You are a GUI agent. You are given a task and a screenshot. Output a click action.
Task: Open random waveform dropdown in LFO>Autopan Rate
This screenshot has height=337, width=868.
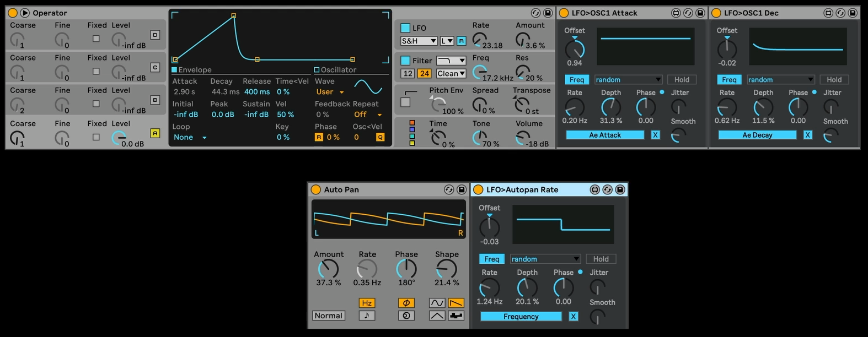pyautogui.click(x=545, y=259)
